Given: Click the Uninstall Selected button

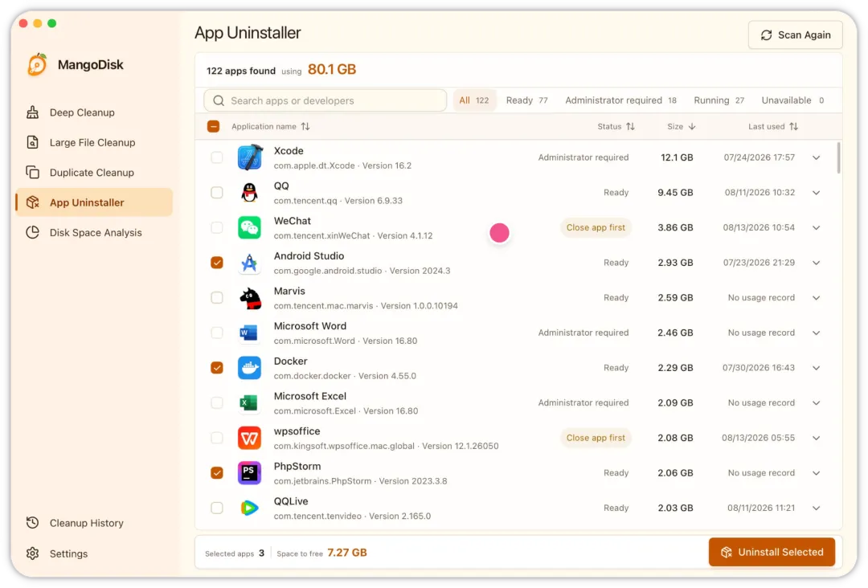Looking at the screenshot, I should click(772, 552).
